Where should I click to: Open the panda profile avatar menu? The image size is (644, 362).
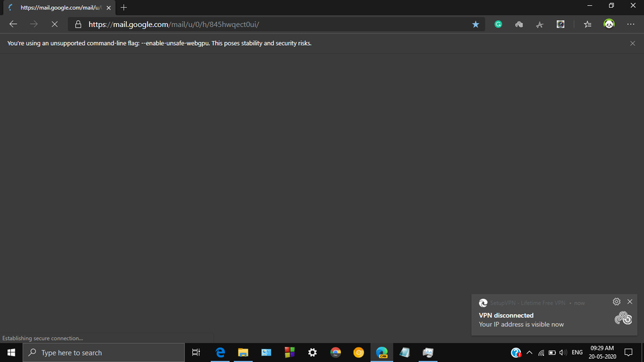[609, 24]
